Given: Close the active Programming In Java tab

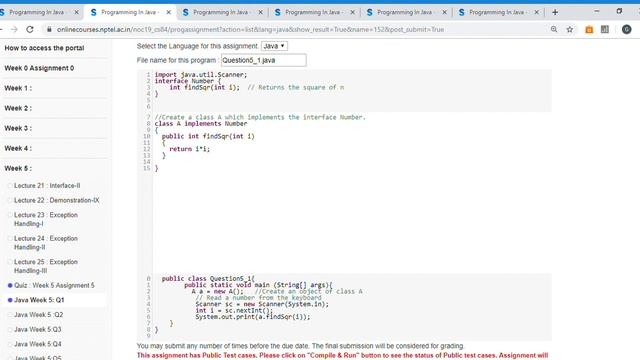Looking at the screenshot, I should click(x=169, y=12).
